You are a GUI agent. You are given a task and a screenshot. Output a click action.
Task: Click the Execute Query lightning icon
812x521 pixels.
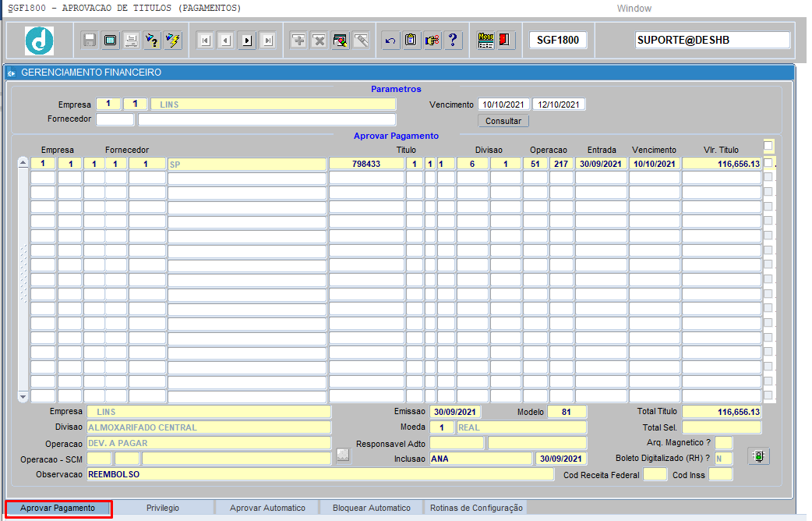[172, 41]
